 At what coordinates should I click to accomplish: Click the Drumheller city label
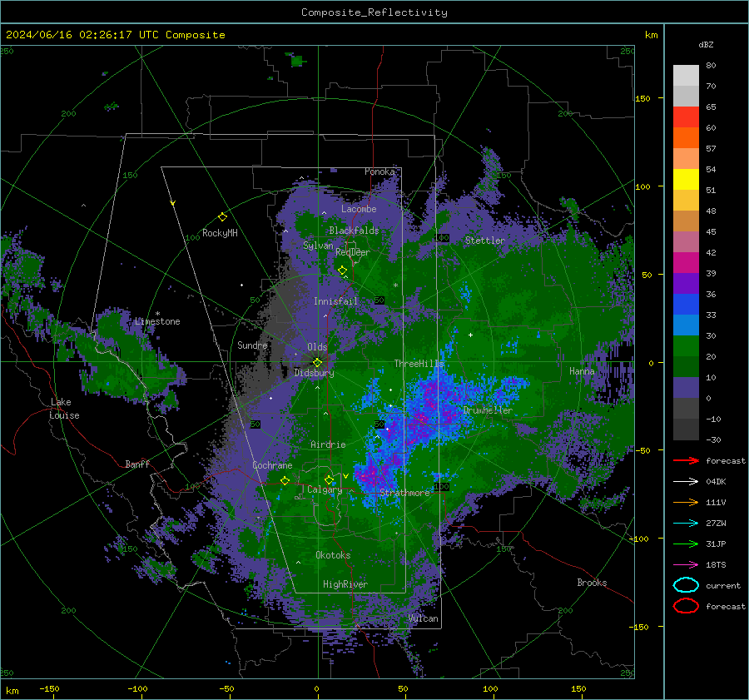pyautogui.click(x=488, y=410)
